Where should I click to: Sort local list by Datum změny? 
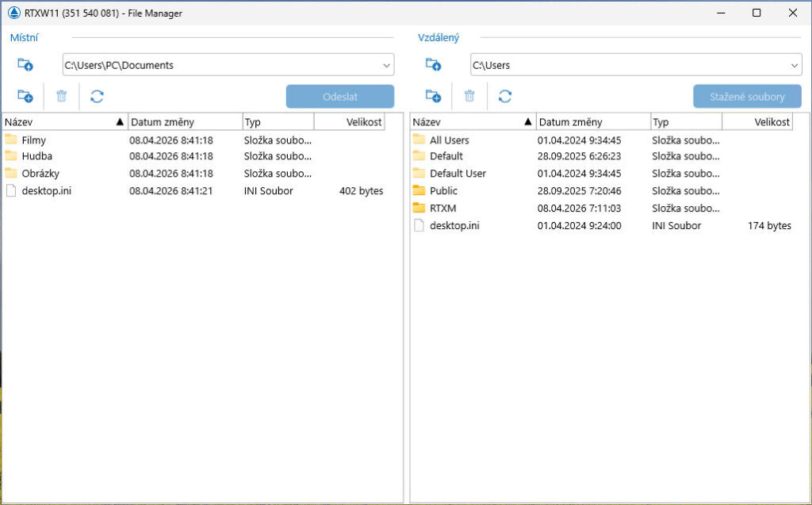(185, 122)
